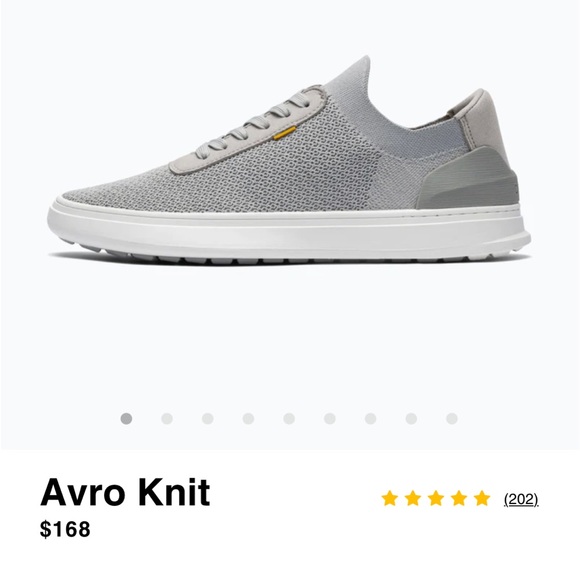View the seventh product image dot
The height and width of the screenshot is (580, 580).
[370, 419]
